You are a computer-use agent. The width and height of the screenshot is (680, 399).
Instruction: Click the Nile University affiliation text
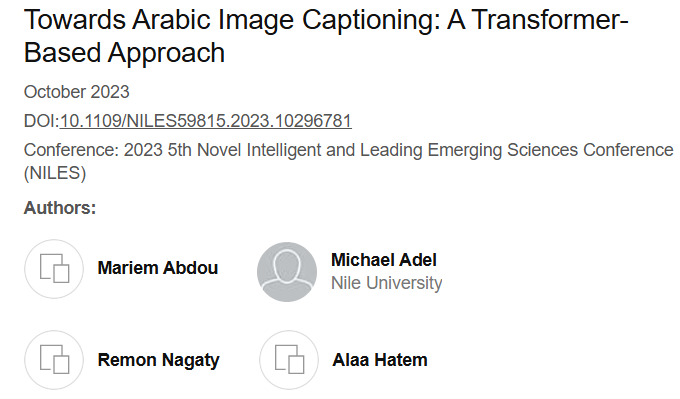(387, 283)
